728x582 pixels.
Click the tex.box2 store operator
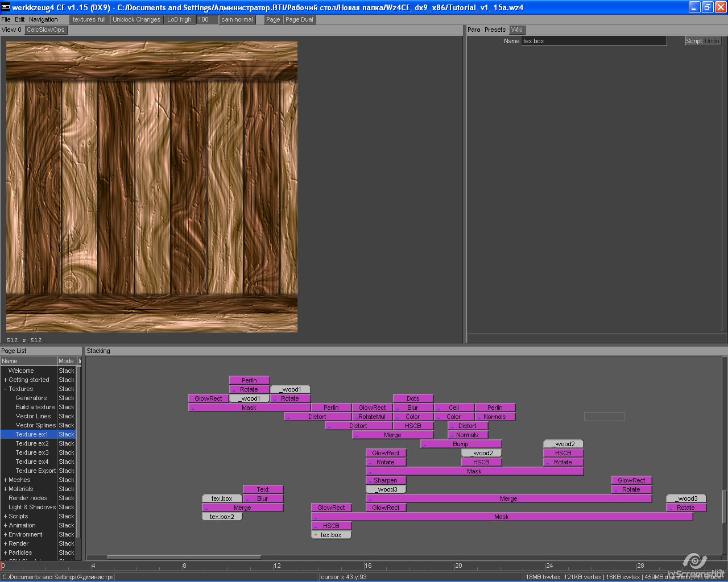click(222, 517)
